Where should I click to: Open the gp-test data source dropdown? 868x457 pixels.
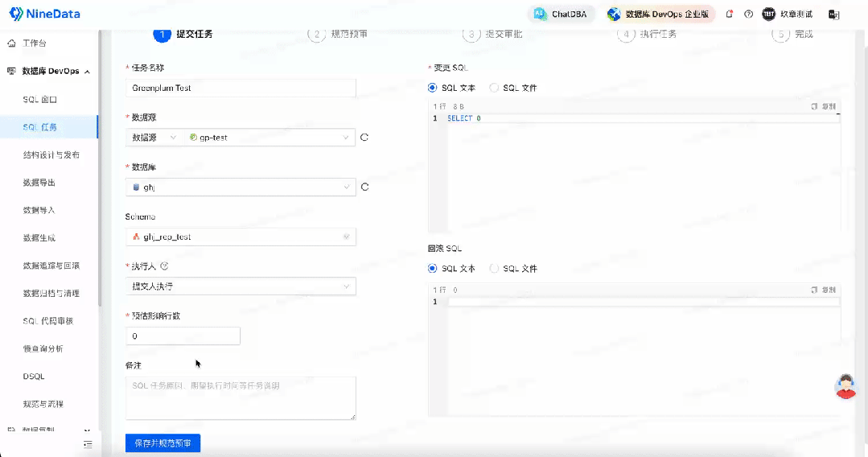pos(269,138)
